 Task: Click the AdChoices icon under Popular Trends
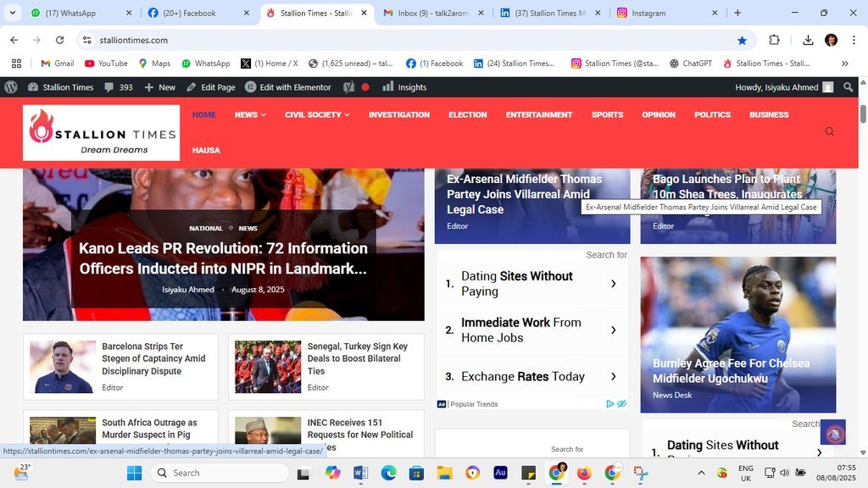[x=610, y=404]
